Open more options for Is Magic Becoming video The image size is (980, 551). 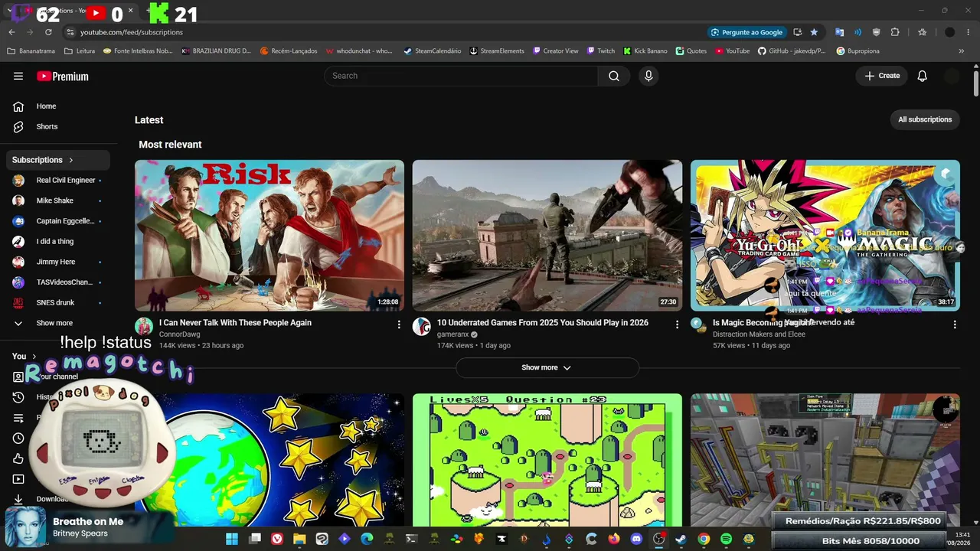tap(955, 324)
